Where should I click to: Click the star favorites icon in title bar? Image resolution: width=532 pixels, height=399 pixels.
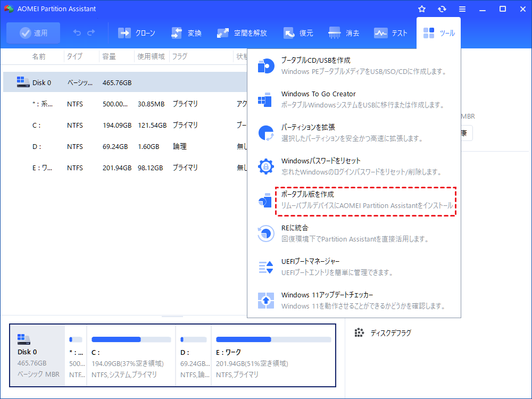[x=422, y=9]
